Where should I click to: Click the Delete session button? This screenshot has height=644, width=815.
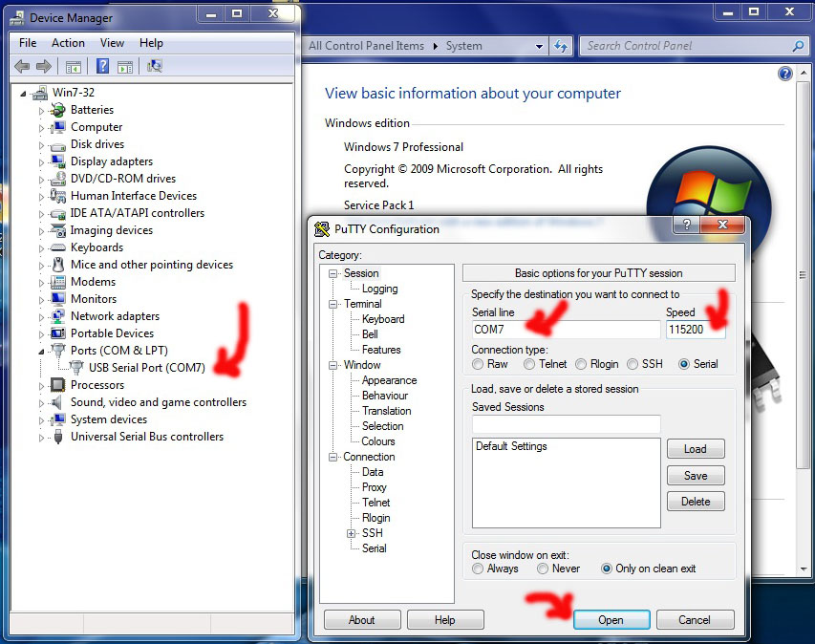tap(696, 502)
